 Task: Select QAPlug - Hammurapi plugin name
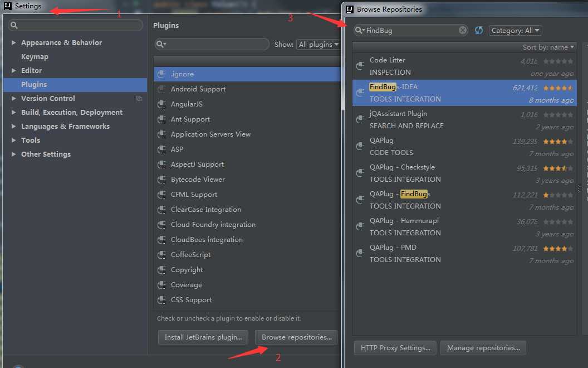click(x=404, y=221)
